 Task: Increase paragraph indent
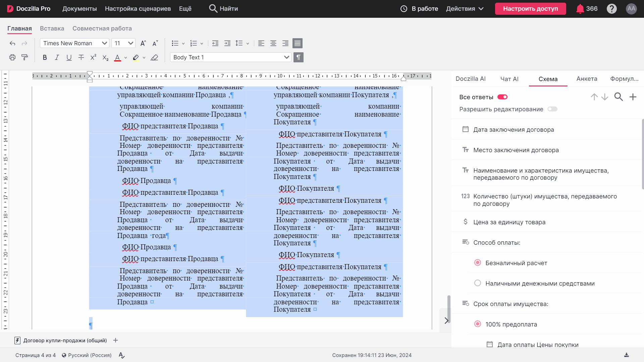227,43
